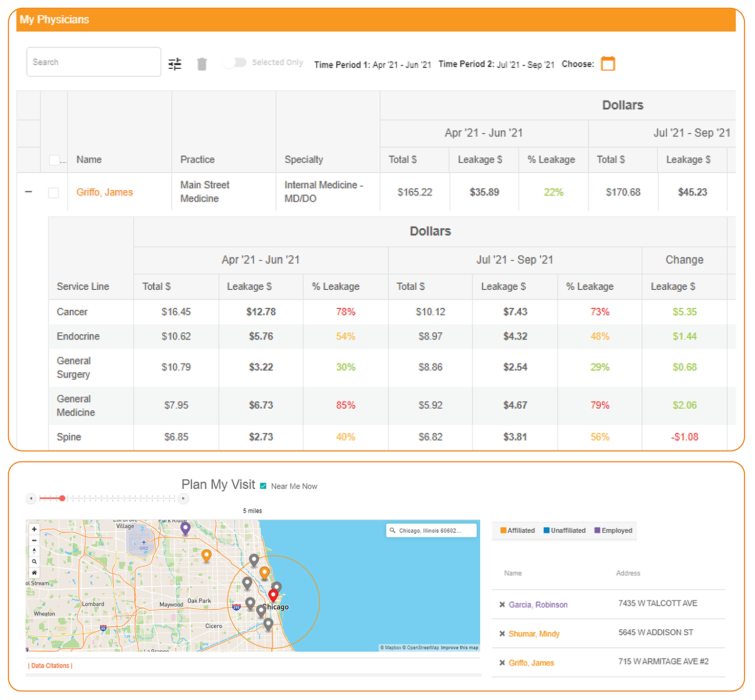The height and width of the screenshot is (700, 755).
Task: Click the Name header in the visit list
Action: [x=513, y=573]
